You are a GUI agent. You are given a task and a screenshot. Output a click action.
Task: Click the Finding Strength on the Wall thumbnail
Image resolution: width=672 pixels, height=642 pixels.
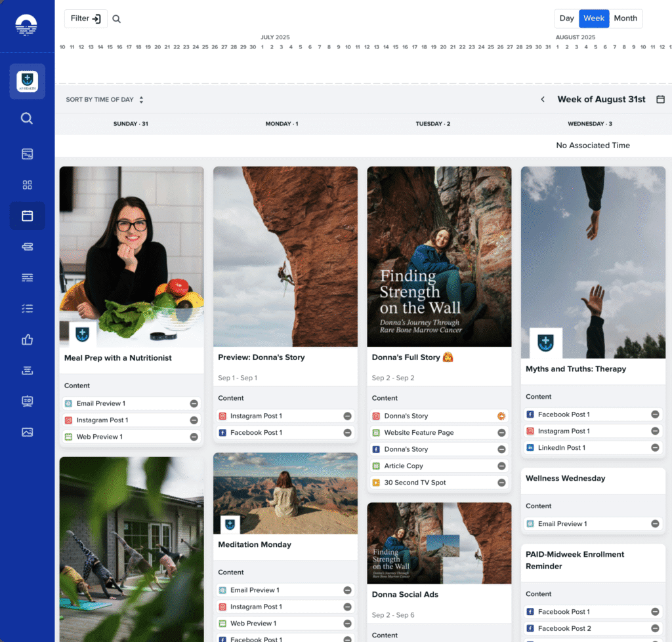pyautogui.click(x=439, y=256)
